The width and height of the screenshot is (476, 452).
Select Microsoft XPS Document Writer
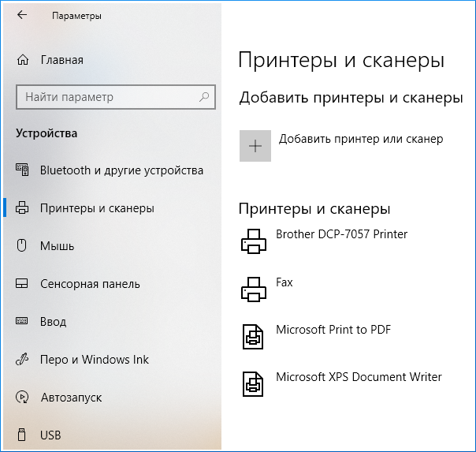359,377
